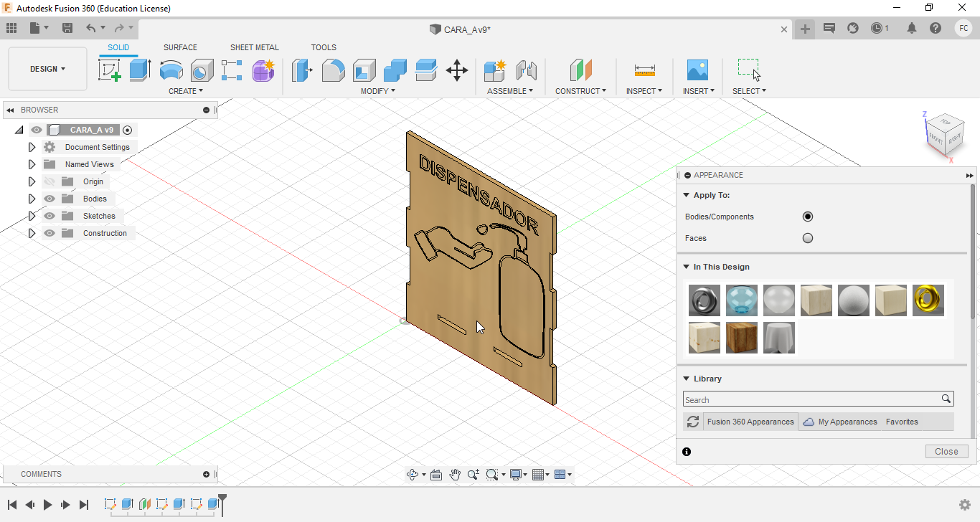Hide the Construction folder

point(50,233)
